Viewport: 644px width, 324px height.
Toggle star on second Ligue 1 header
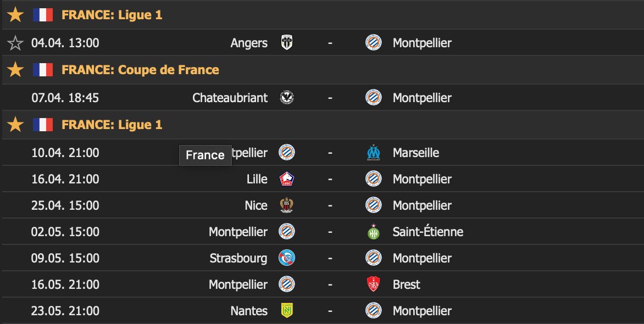tap(15, 125)
